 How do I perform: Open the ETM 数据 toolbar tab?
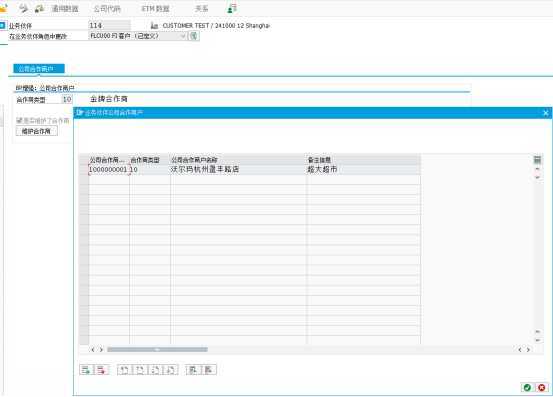coord(155,8)
